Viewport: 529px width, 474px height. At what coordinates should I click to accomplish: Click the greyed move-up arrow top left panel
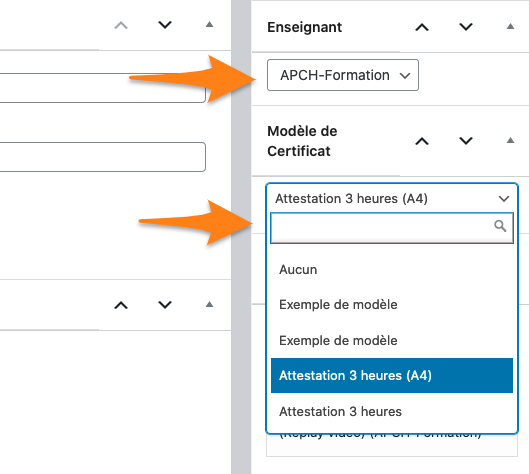click(121, 25)
